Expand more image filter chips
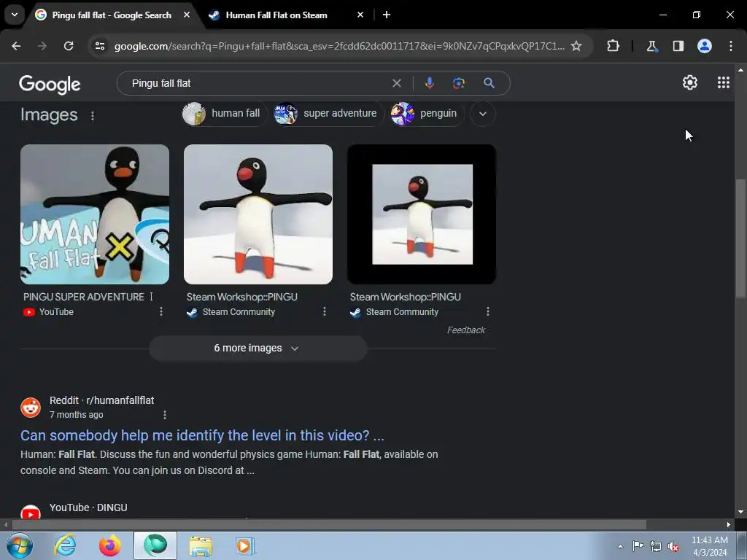The image size is (747, 560). tap(483, 114)
